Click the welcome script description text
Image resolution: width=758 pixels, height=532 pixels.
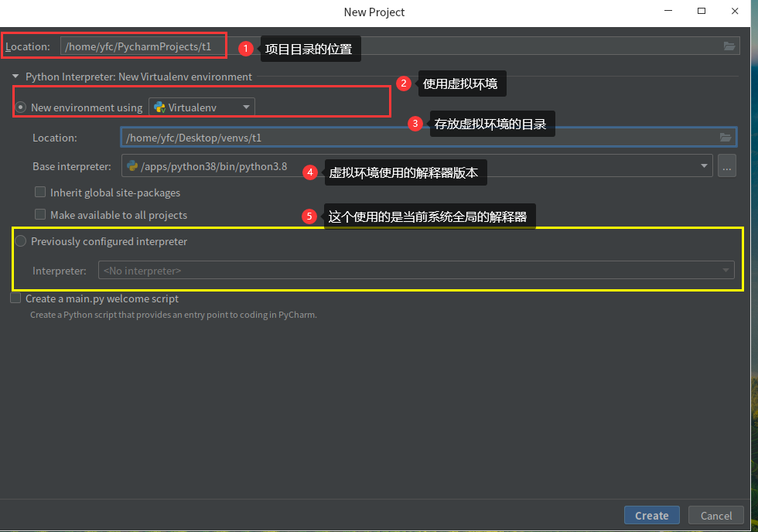tap(173, 315)
